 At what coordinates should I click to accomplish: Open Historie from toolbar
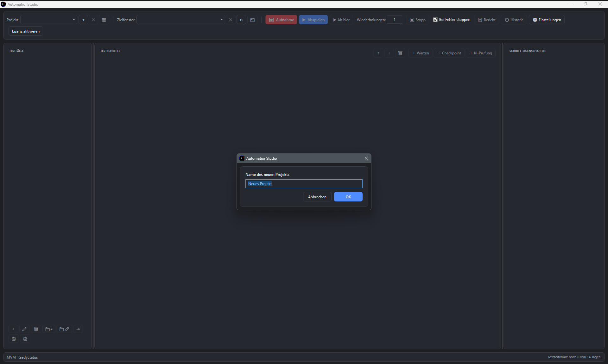[x=514, y=20]
